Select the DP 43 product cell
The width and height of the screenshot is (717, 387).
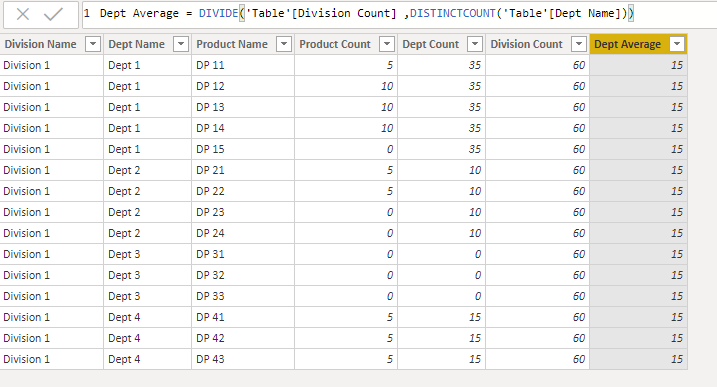[x=243, y=360]
